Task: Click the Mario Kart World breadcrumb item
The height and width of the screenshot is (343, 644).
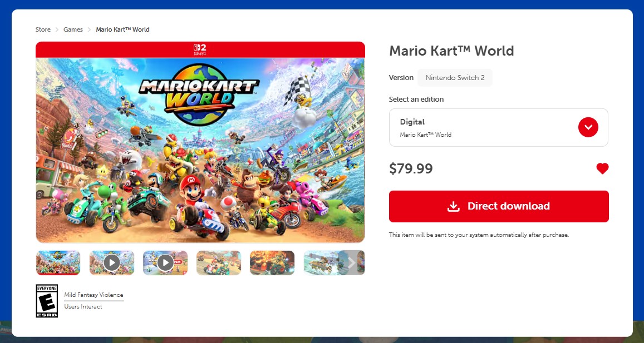Action: (123, 29)
